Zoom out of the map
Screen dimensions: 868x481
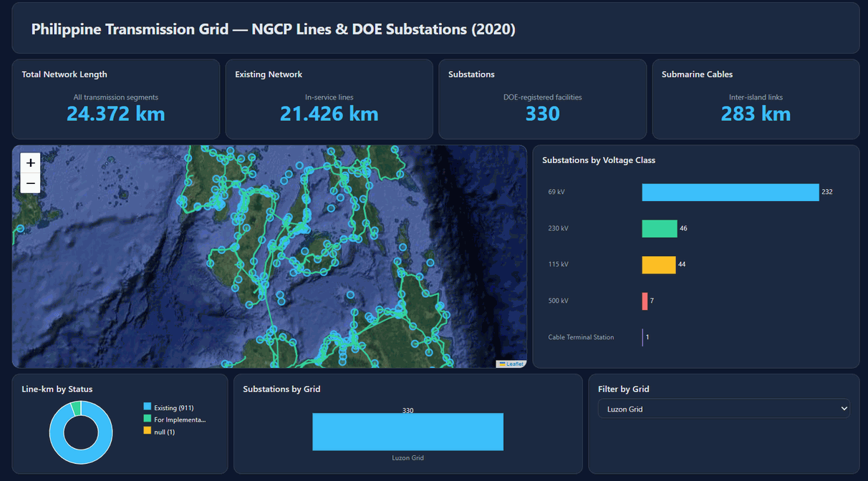(31, 183)
